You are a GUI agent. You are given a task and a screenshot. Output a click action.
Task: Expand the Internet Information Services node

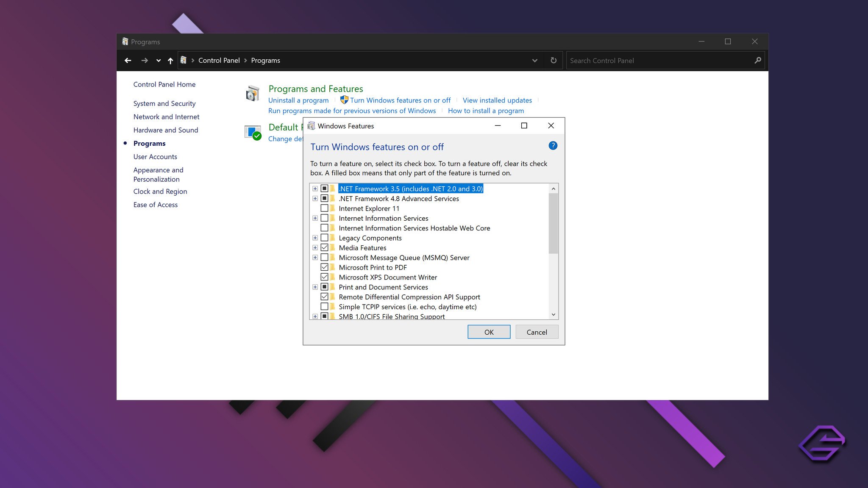click(x=315, y=218)
